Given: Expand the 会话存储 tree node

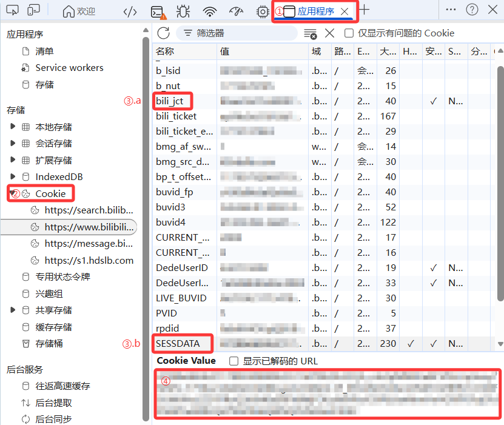Looking at the screenshot, I should tap(13, 144).
